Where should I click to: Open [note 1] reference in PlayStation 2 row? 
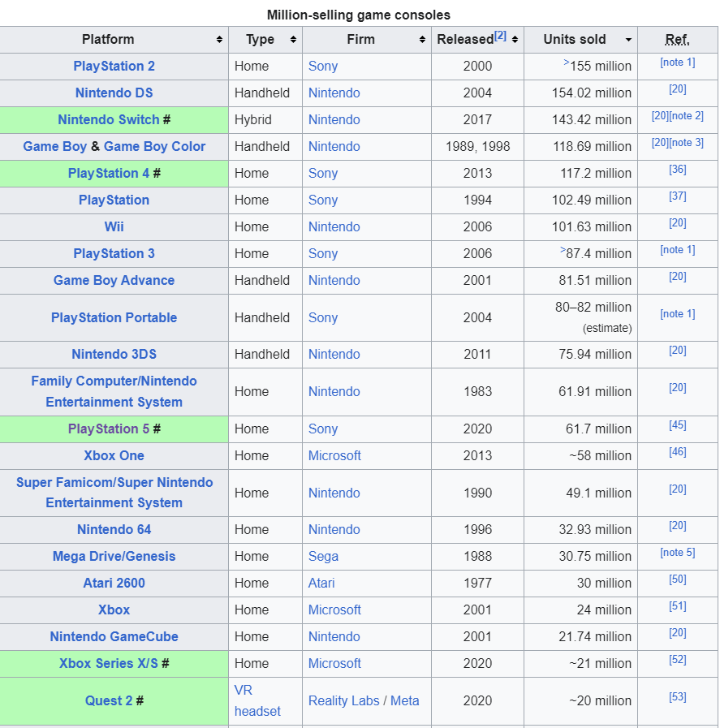[x=678, y=62]
